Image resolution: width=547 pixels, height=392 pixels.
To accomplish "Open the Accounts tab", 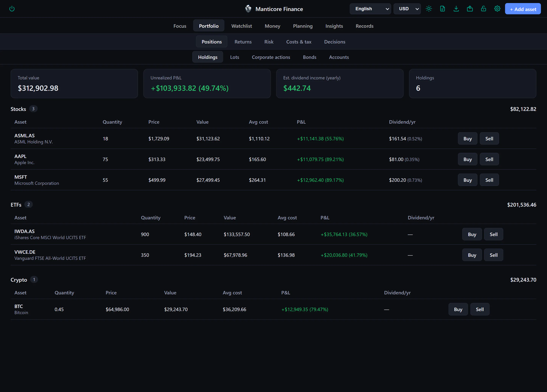I will 339,57.
